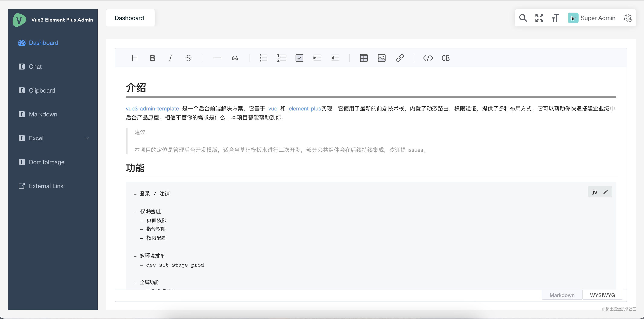Insert a table into the document

pos(364,58)
